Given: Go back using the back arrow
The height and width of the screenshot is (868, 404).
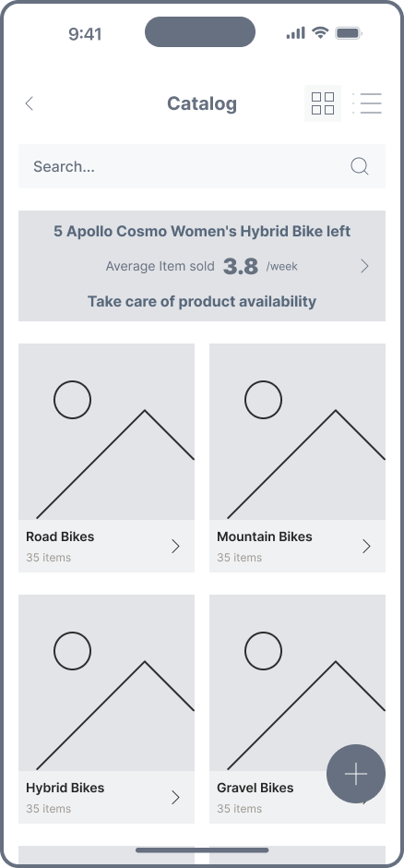Looking at the screenshot, I should coord(30,103).
